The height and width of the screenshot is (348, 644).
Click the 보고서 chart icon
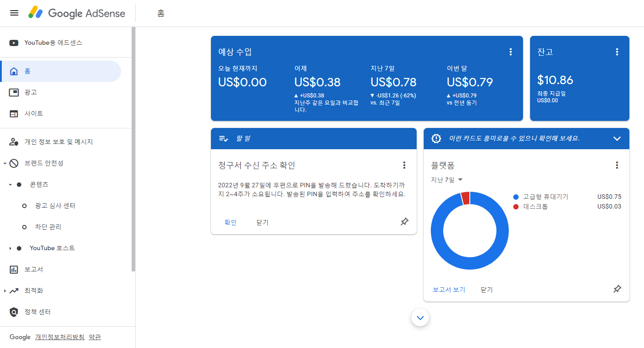(14, 270)
